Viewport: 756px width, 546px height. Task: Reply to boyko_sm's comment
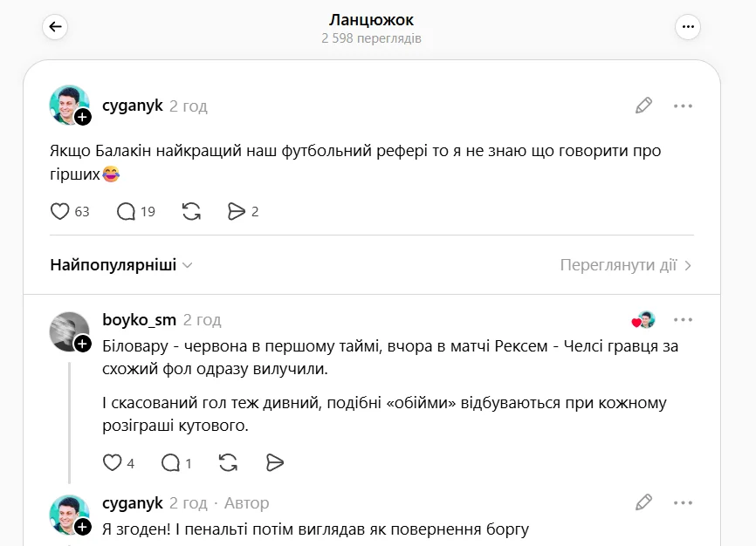(171, 462)
